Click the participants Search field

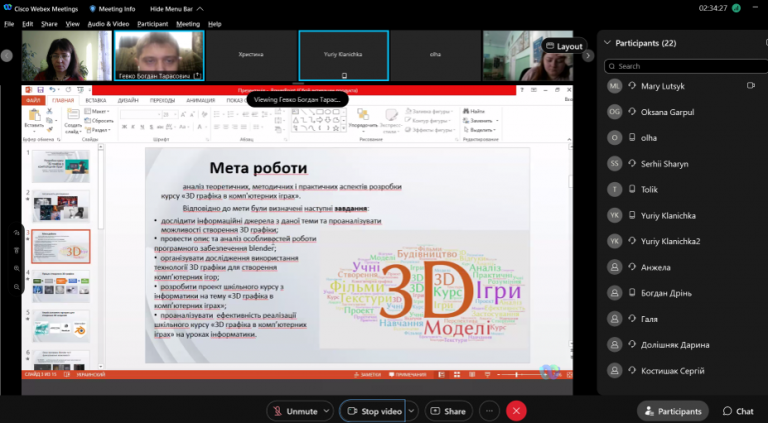click(x=686, y=66)
